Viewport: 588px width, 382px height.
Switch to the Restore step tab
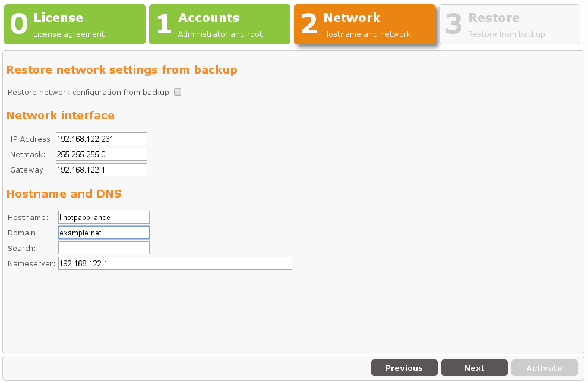(510, 25)
